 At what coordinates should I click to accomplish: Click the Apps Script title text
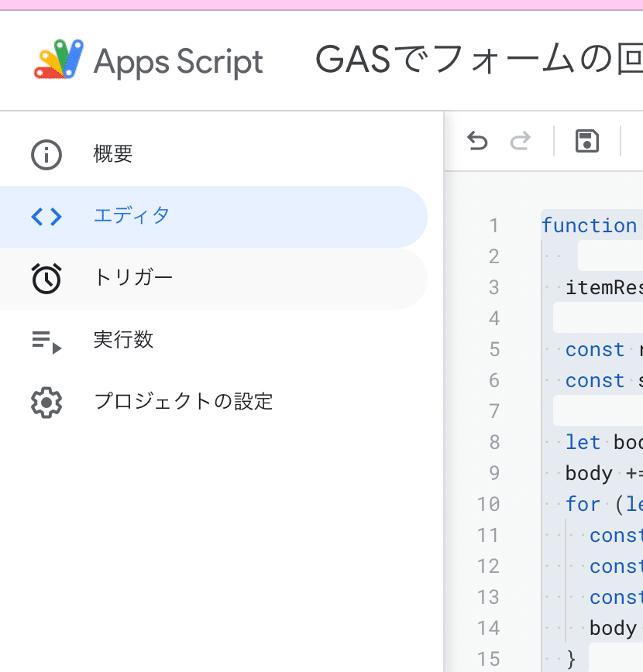(x=178, y=62)
